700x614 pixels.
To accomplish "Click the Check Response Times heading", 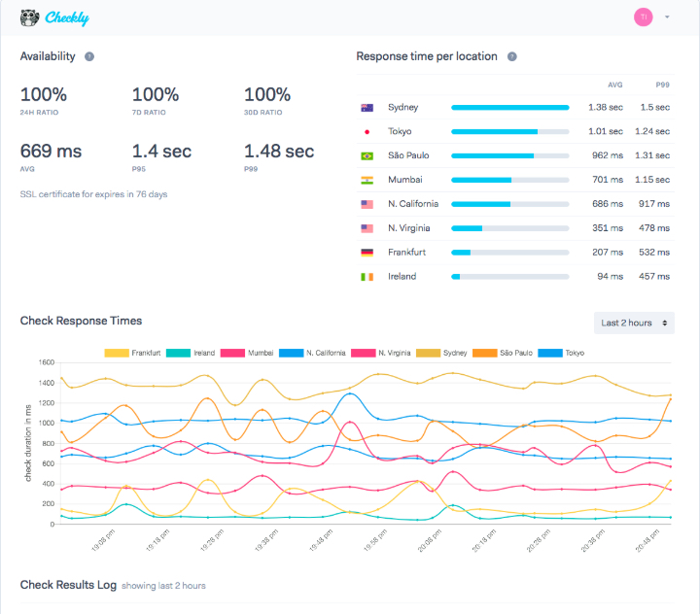I will [81, 321].
